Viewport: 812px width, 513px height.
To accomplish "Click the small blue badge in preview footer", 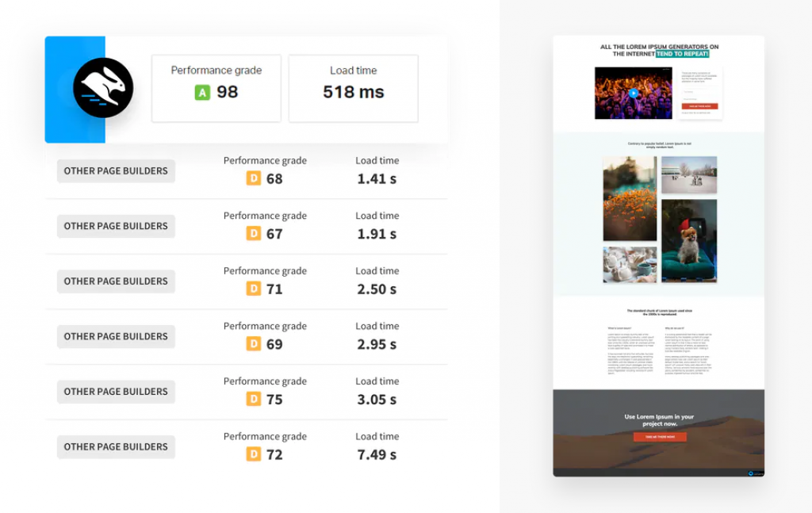I will pyautogui.click(x=749, y=473).
